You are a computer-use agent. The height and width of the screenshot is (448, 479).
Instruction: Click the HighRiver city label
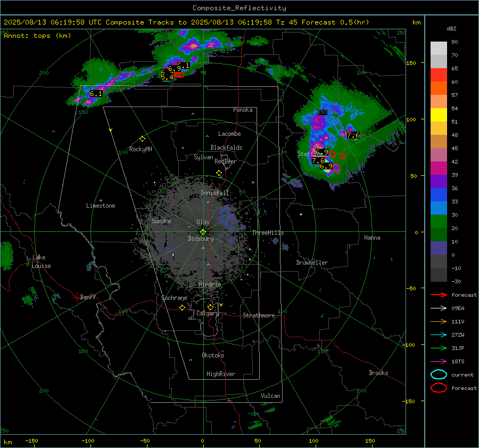[x=221, y=374]
